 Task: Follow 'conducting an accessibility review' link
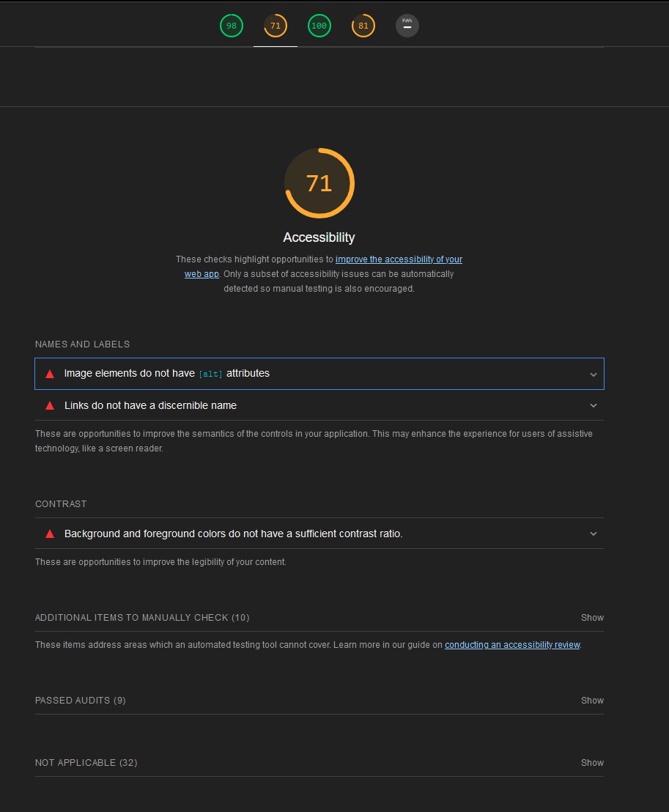512,645
